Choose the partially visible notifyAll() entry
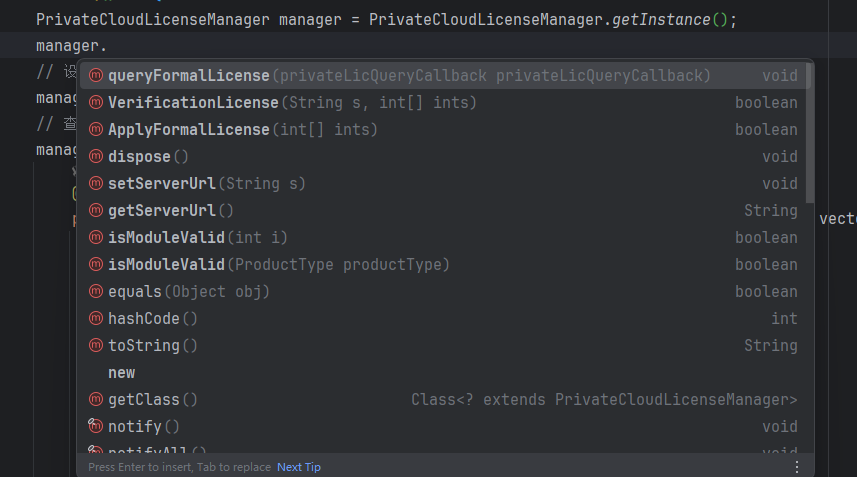Image resolution: width=857 pixels, height=477 pixels. 443,450
